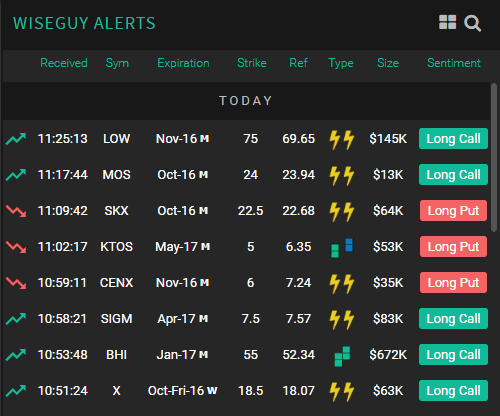Sort by the Sentiment column header
Viewport: 500px width, 416px height.
[454, 63]
